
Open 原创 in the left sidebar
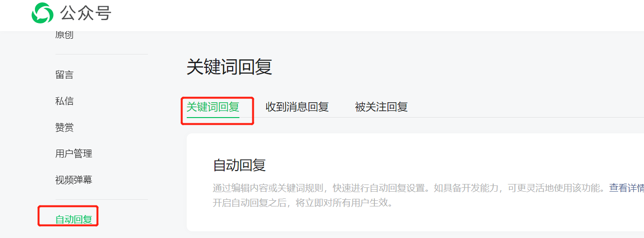64,35
